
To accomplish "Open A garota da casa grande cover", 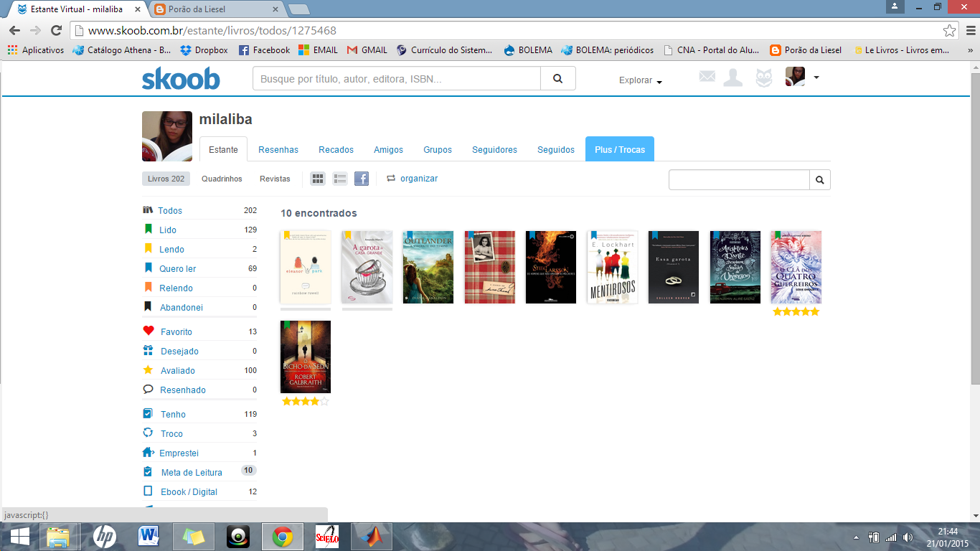I will [367, 267].
